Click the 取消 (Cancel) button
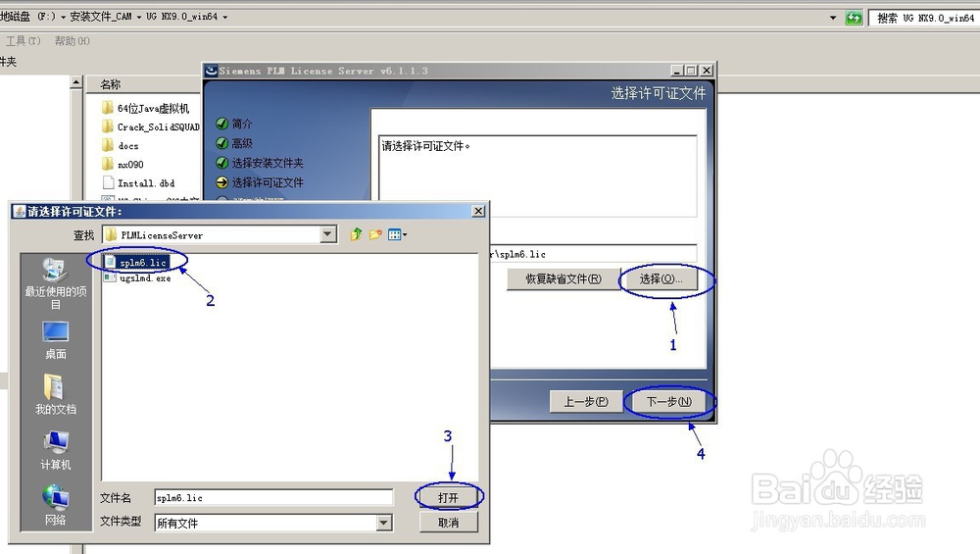This screenshot has width=980, height=554. (x=448, y=522)
